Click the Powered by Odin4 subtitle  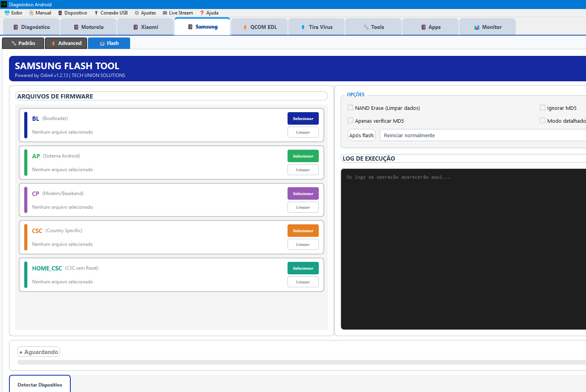[x=70, y=75]
